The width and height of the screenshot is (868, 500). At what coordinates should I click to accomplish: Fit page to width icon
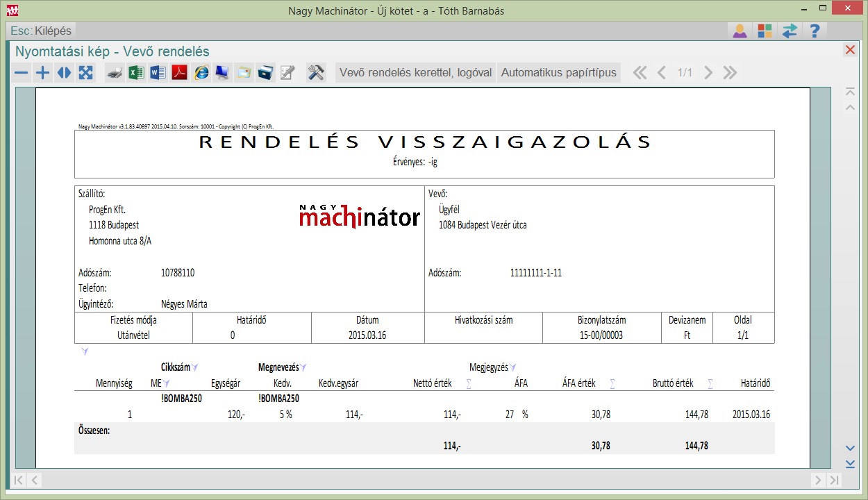(64, 73)
